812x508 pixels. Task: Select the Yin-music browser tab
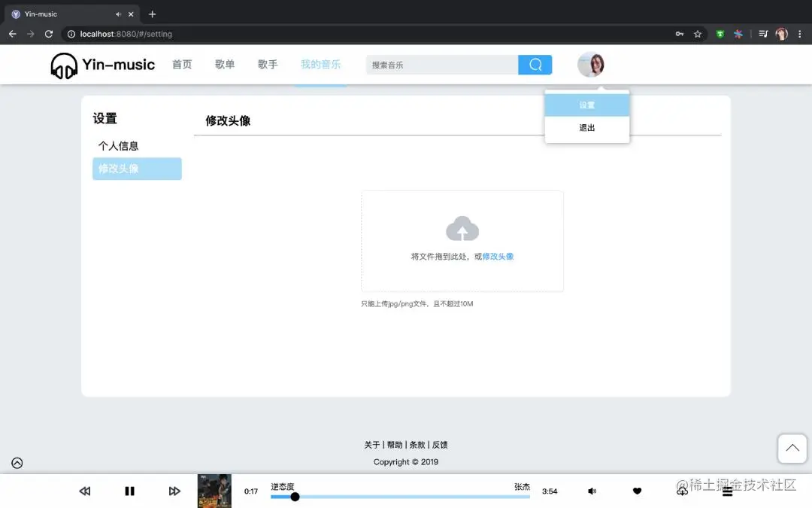tap(72, 14)
